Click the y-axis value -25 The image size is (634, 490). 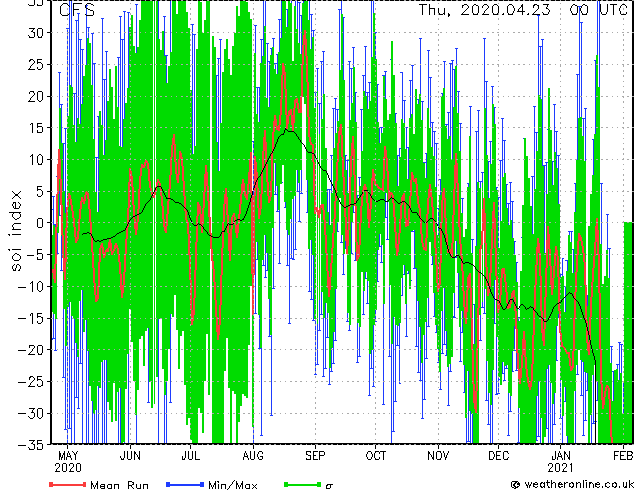pyautogui.click(x=31, y=382)
